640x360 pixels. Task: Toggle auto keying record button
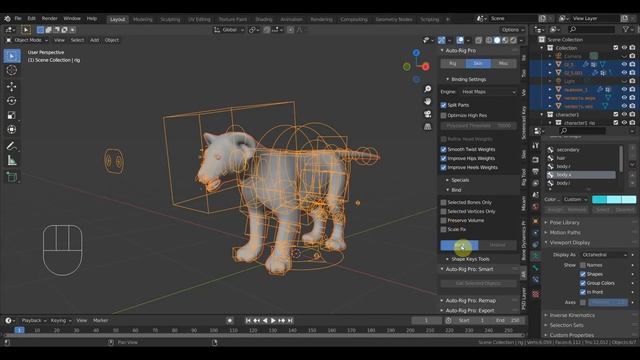pyautogui.click(x=230, y=321)
